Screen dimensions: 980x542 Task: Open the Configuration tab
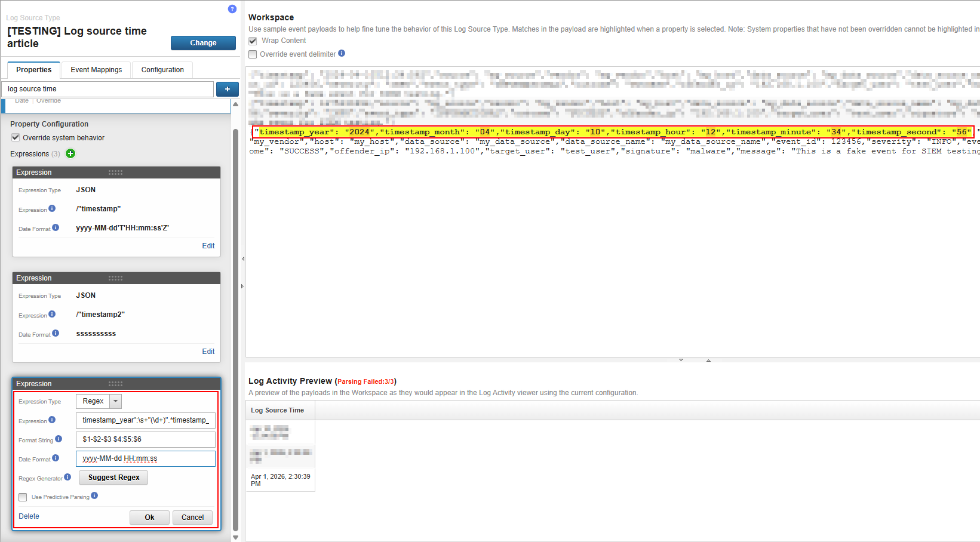162,70
